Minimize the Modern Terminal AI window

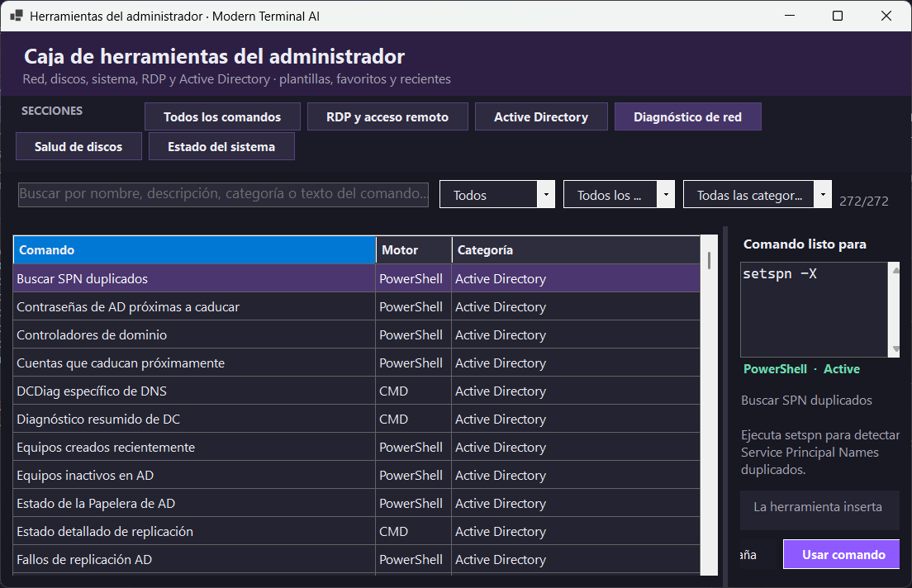click(789, 16)
